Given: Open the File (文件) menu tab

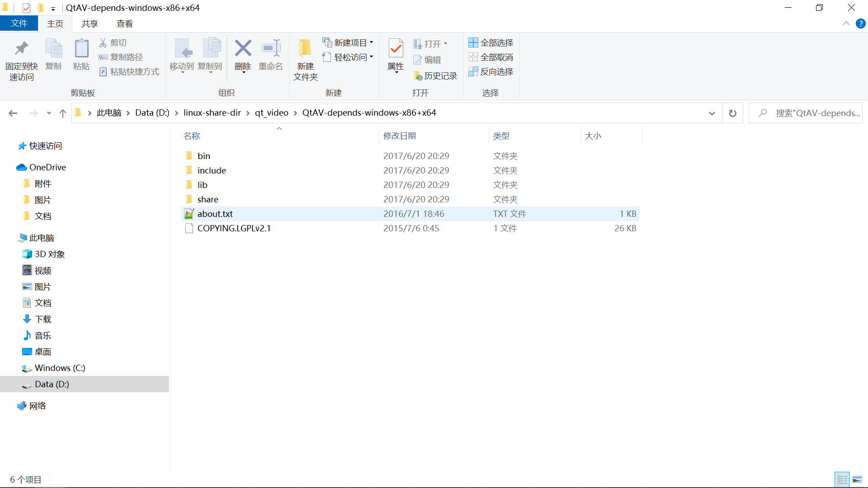Looking at the screenshot, I should [x=19, y=23].
